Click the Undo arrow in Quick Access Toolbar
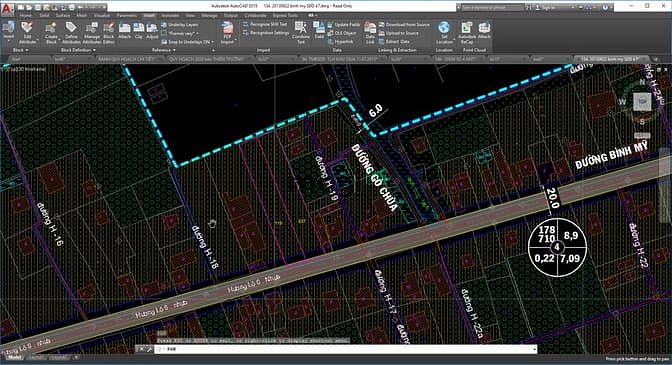Image resolution: width=672 pixels, height=365 pixels. (81, 8)
